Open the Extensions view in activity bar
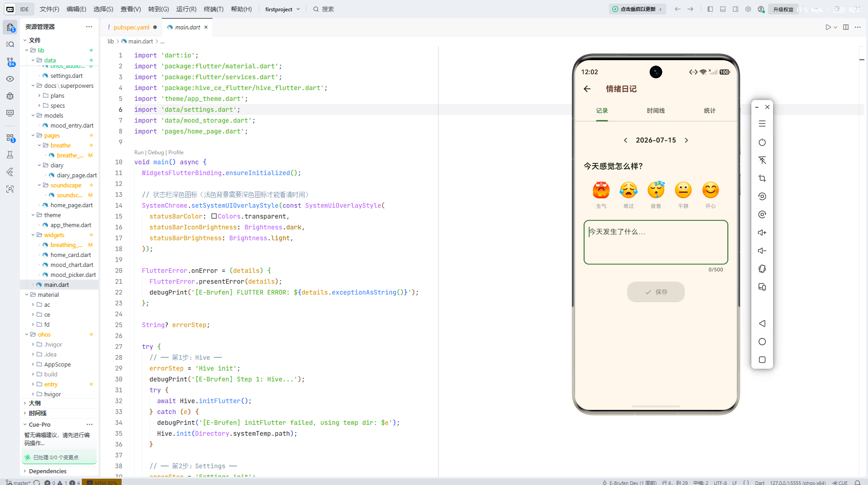The height and width of the screenshot is (485, 868). [x=10, y=138]
